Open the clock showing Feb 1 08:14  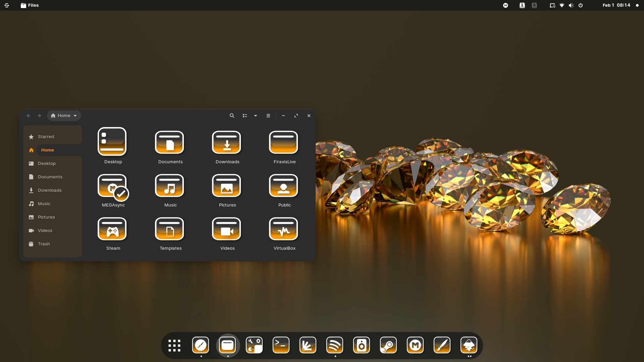coord(616,5)
